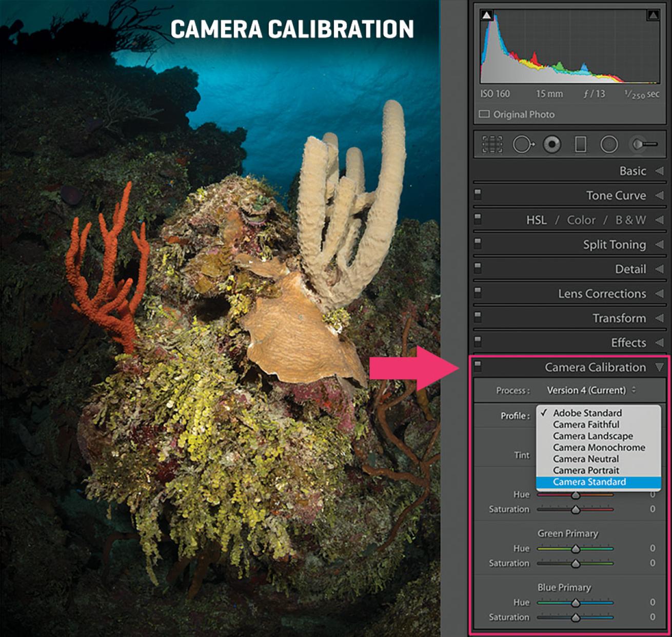Select the Adjustment Brush tool
Screen dimensions: 672x637
(644, 144)
